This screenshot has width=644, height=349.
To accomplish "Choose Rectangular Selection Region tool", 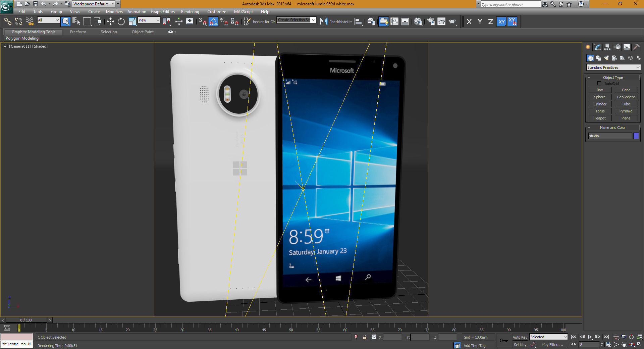I will (x=87, y=21).
